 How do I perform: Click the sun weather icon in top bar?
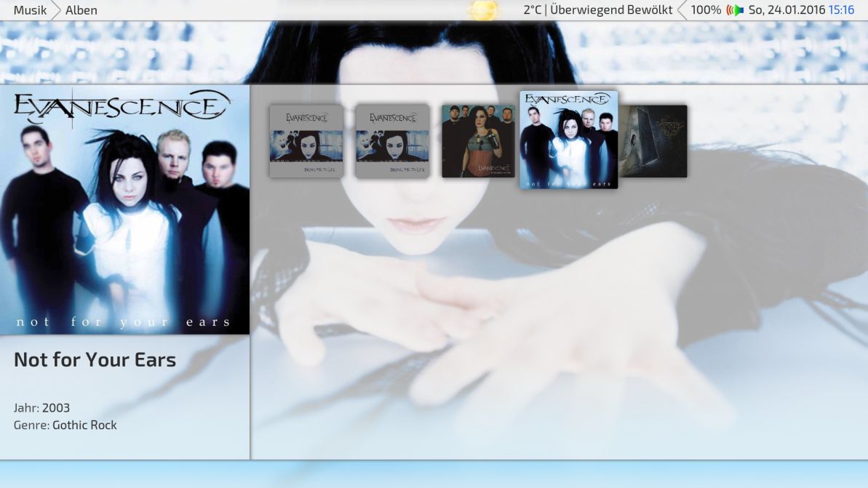[483, 10]
